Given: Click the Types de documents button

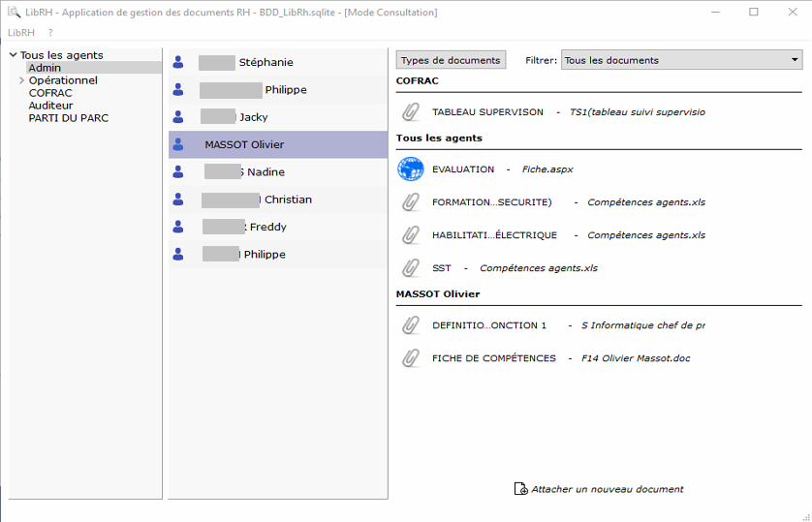Looking at the screenshot, I should point(451,60).
